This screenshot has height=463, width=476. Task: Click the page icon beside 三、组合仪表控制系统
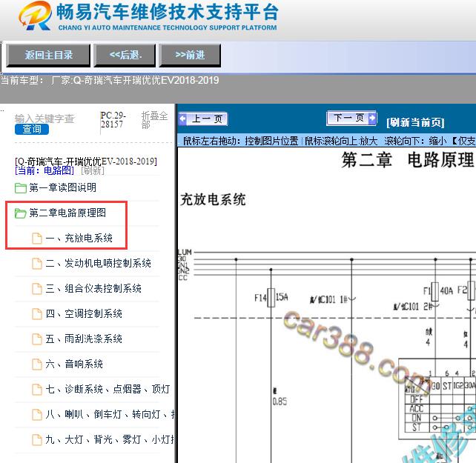(37, 288)
